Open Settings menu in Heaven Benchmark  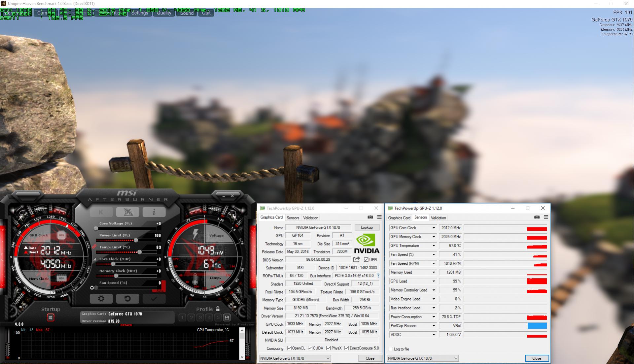point(139,13)
